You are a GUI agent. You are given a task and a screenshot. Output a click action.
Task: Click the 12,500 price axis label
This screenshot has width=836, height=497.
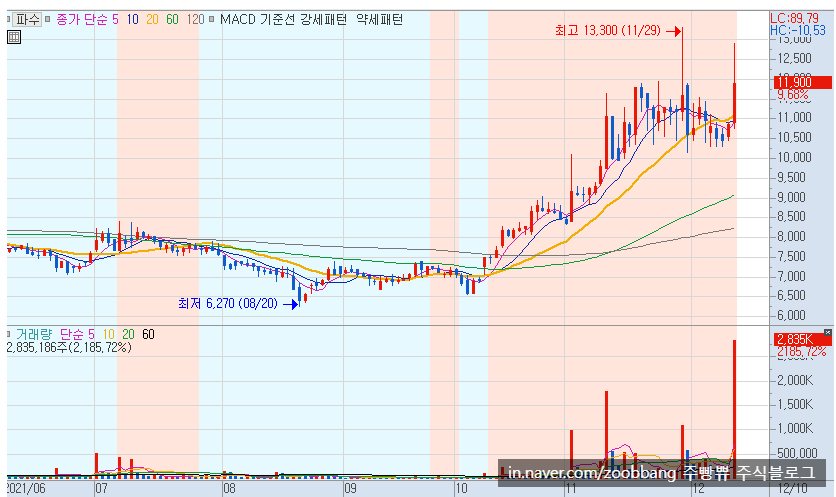(794, 58)
